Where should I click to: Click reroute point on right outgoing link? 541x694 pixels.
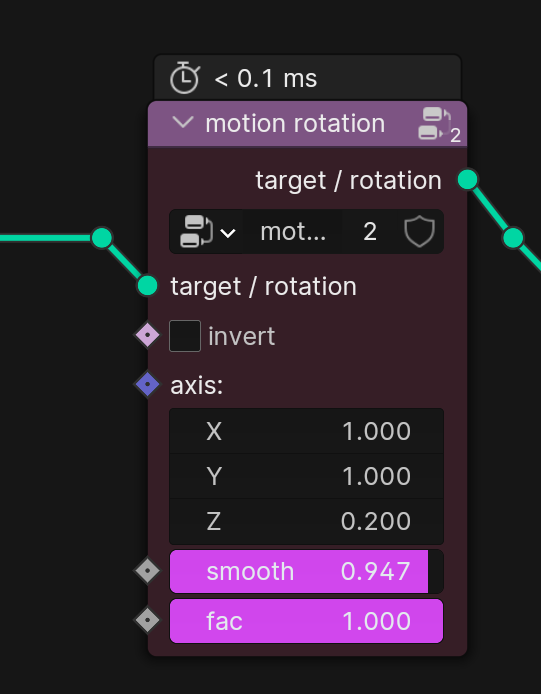tap(513, 238)
